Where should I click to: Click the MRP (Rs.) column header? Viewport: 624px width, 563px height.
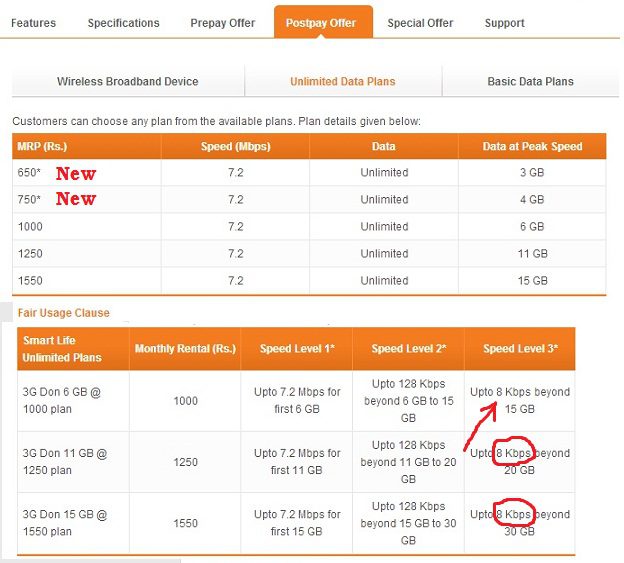86,146
